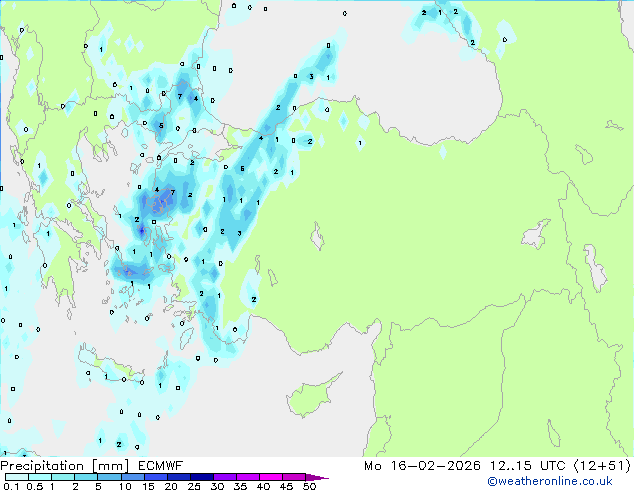Click the '[mm]' unit label
This screenshot has width=634, height=490.
coord(110,466)
